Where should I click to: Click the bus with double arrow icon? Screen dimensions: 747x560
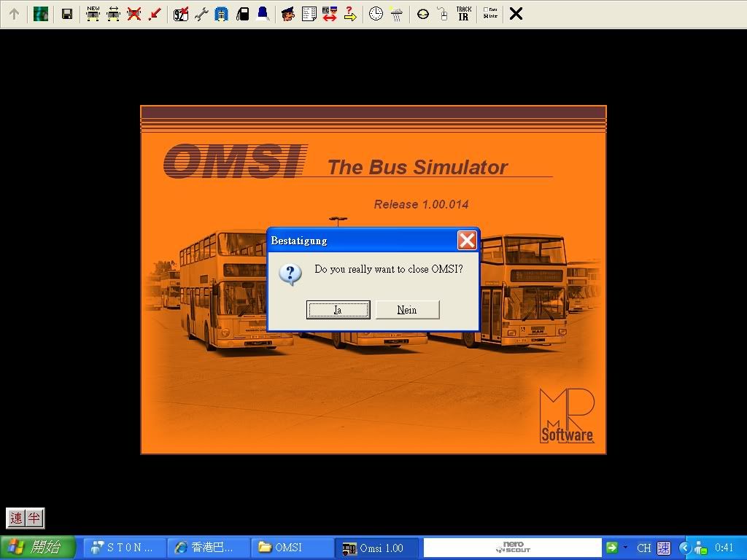(113, 15)
